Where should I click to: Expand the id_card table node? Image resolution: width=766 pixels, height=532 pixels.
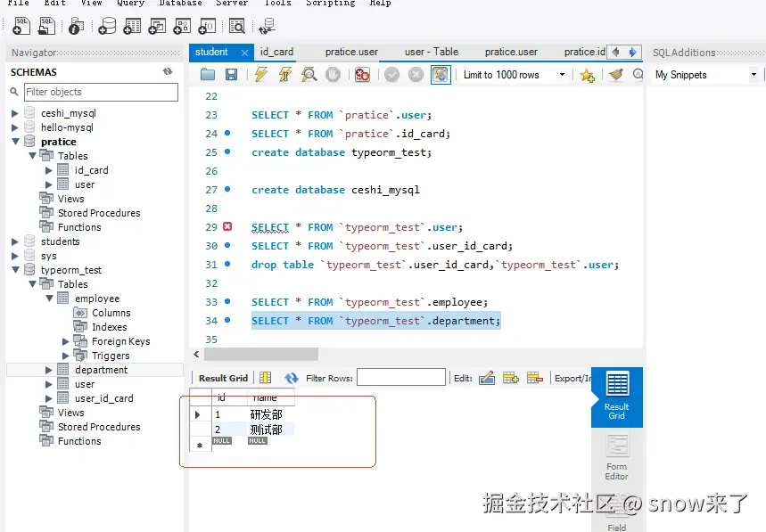coord(48,170)
